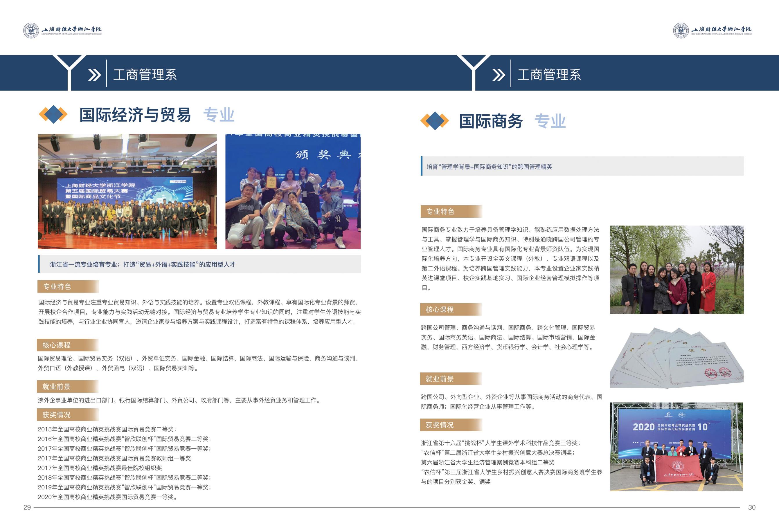
Task: Select the left page 核心课程 heading
Action: point(57,345)
